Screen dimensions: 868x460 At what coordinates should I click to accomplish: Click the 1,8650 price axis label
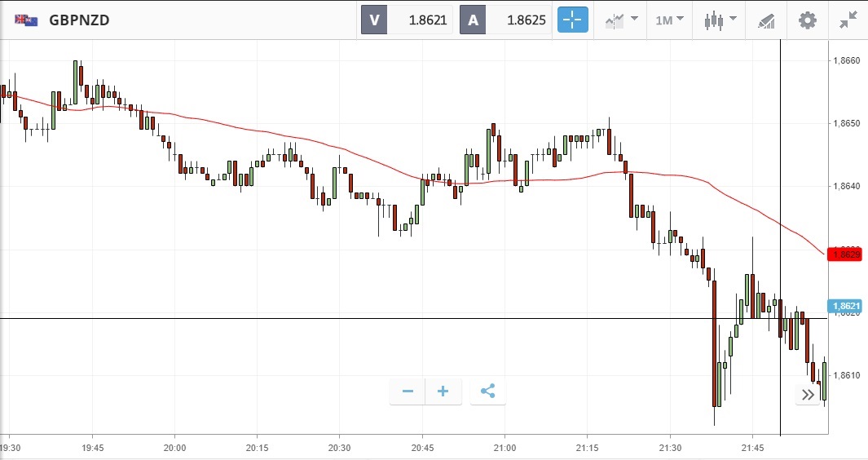tap(847, 124)
